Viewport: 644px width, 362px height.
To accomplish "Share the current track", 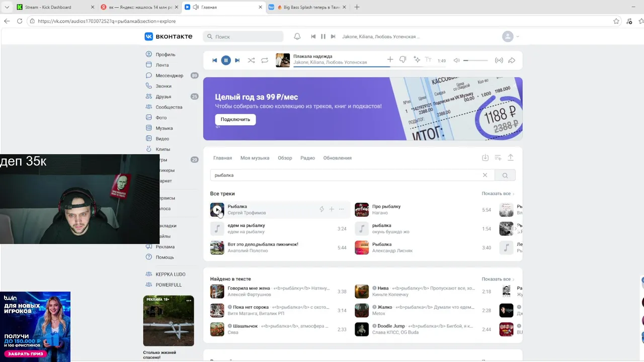I will click(512, 60).
